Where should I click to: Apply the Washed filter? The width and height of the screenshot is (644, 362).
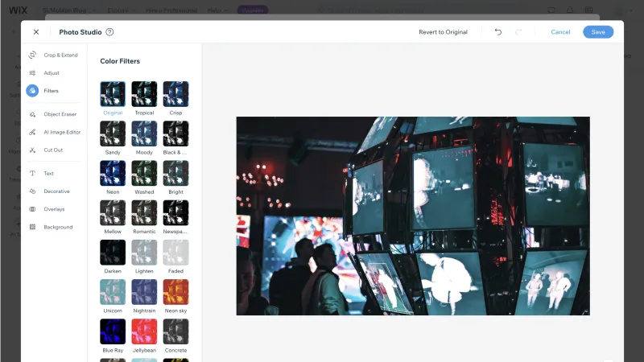[x=144, y=173]
